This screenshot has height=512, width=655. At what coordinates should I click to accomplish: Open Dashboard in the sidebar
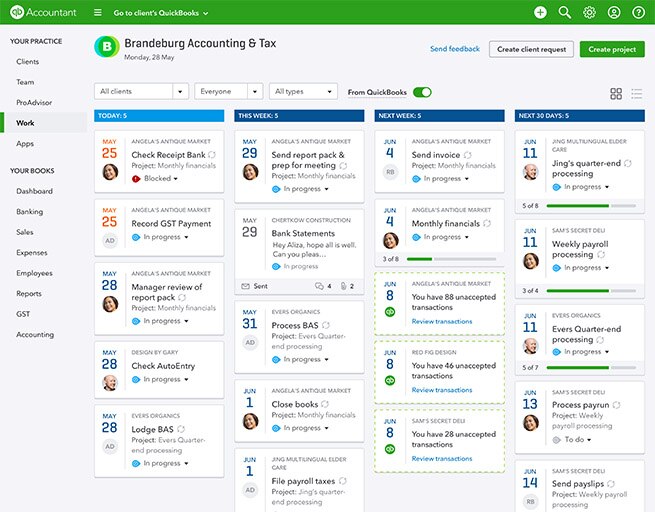click(x=34, y=191)
